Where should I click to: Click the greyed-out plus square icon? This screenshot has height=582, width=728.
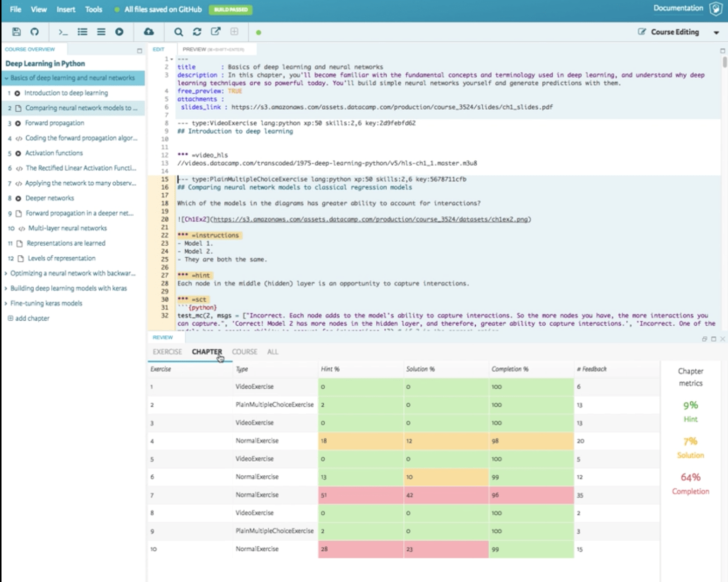pyautogui.click(x=234, y=31)
